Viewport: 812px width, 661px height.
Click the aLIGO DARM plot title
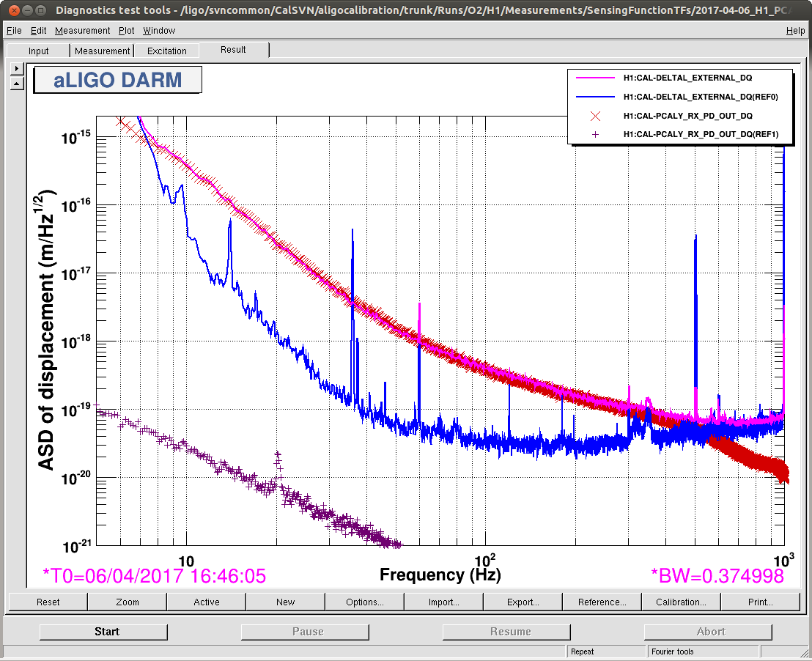117,80
